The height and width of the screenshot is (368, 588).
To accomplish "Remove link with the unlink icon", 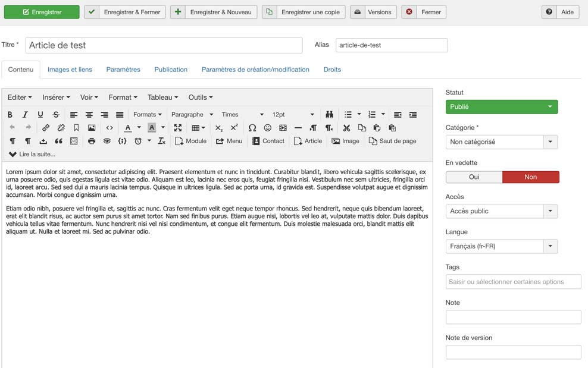I will [61, 128].
